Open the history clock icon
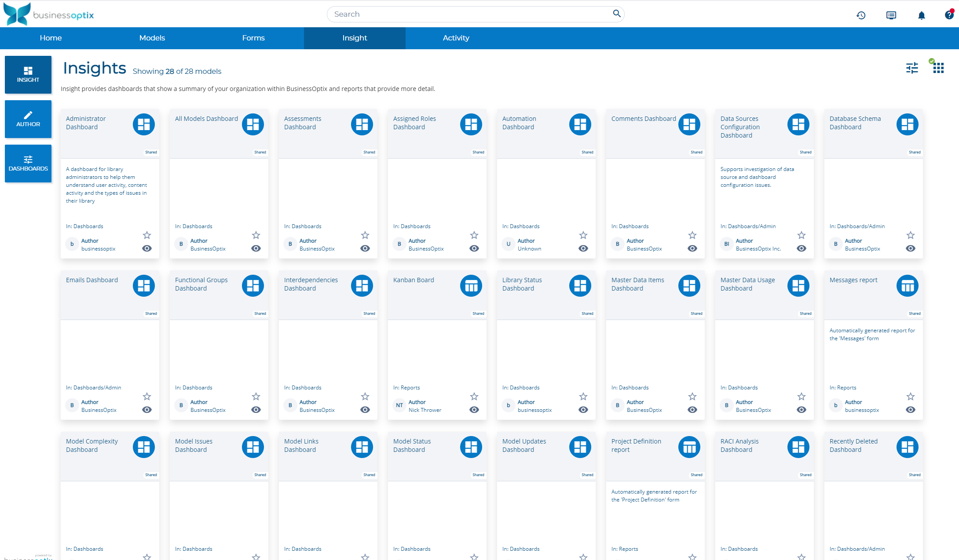The image size is (959, 560). coord(861,15)
